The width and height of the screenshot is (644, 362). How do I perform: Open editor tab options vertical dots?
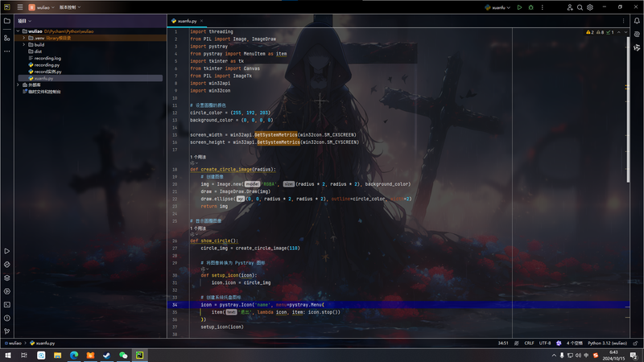click(x=623, y=21)
